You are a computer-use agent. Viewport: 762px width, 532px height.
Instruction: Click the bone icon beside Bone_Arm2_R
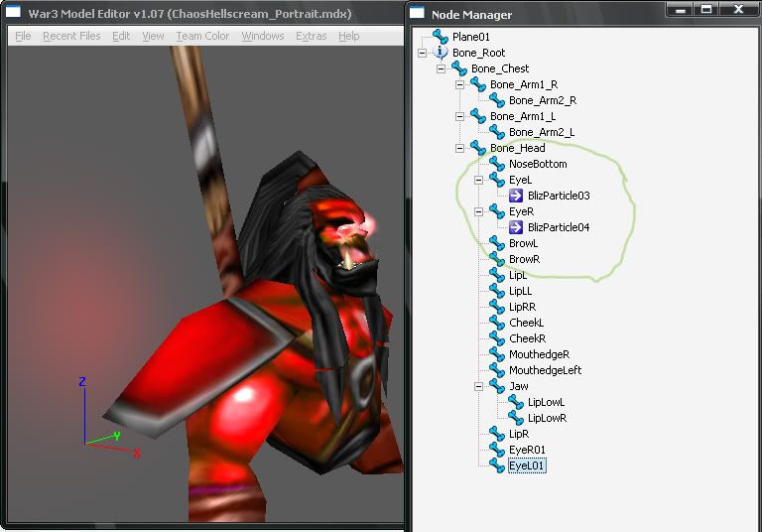click(497, 100)
